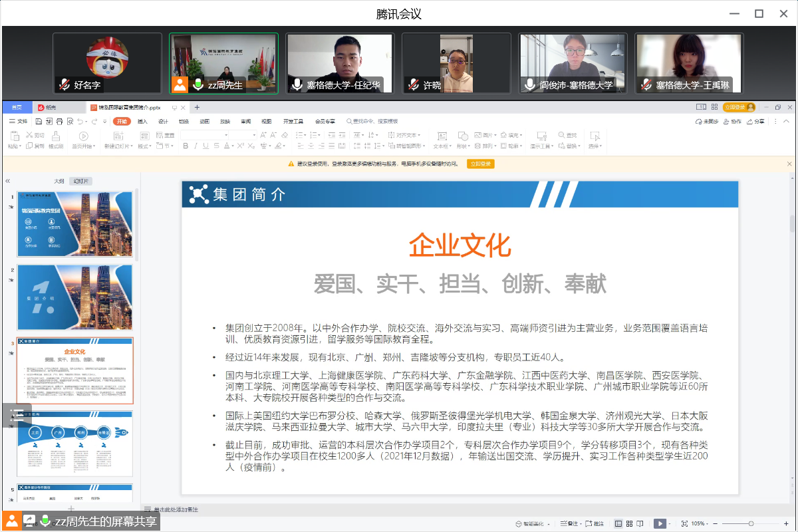Open the Animation (动画) ribbon tab

pos(204,121)
